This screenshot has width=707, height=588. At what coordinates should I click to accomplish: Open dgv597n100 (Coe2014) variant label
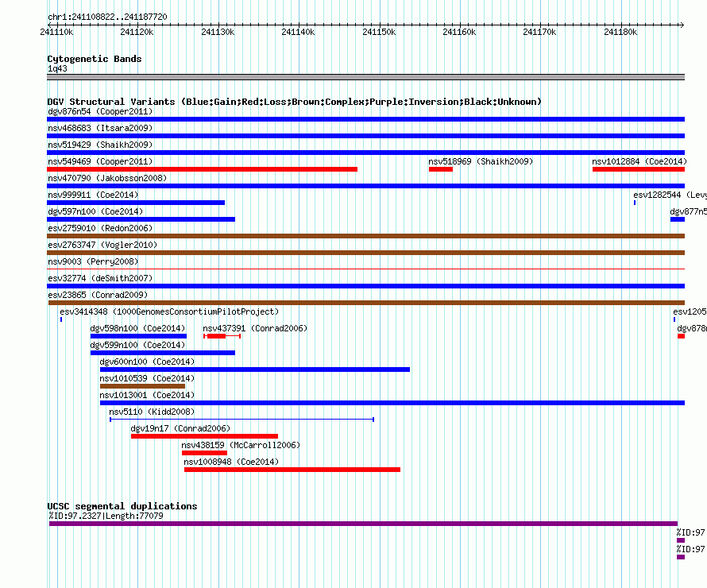pos(95,211)
